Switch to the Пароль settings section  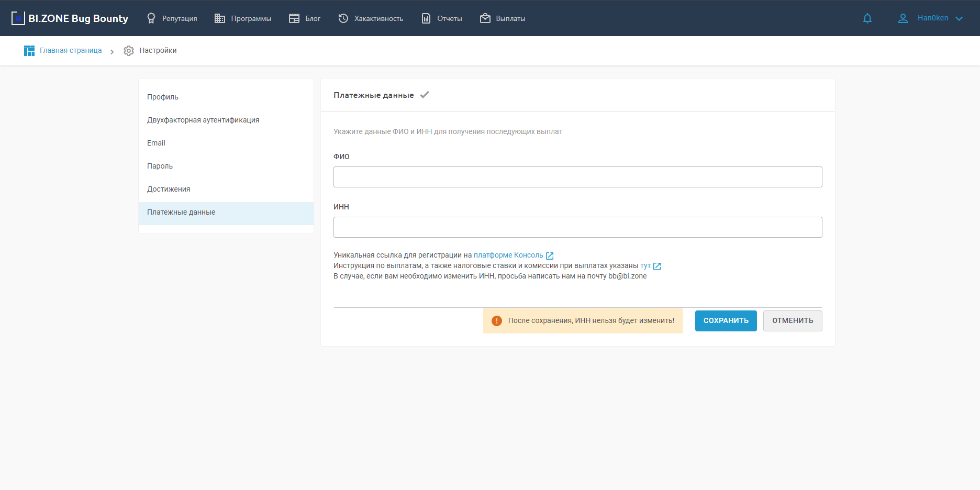coord(160,166)
